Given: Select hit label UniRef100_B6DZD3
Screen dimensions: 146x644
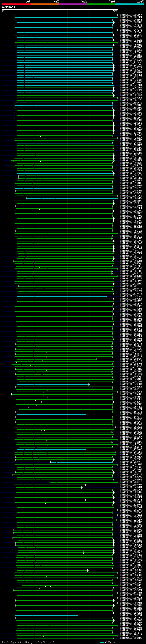Looking at the screenshot, I should point(131,22).
